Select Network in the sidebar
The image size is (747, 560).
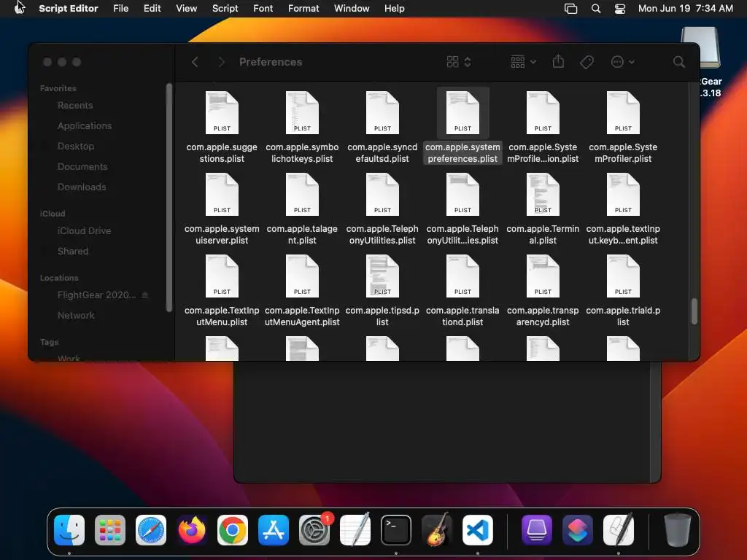tap(76, 315)
